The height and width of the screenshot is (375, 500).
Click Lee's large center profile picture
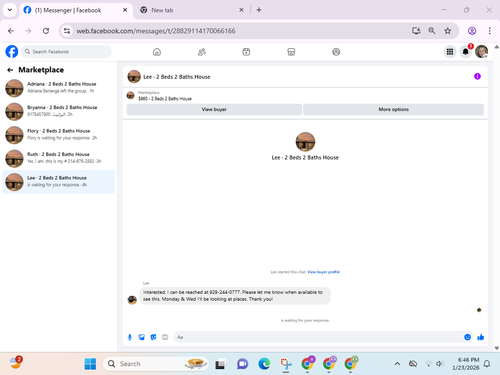(x=305, y=142)
